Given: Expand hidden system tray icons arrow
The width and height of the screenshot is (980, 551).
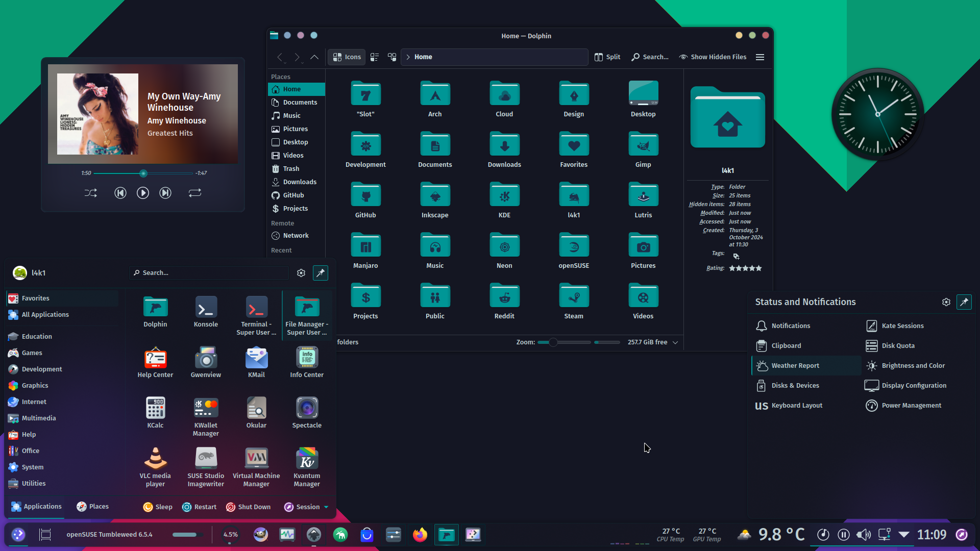Looking at the screenshot, I should tap(904, 534).
